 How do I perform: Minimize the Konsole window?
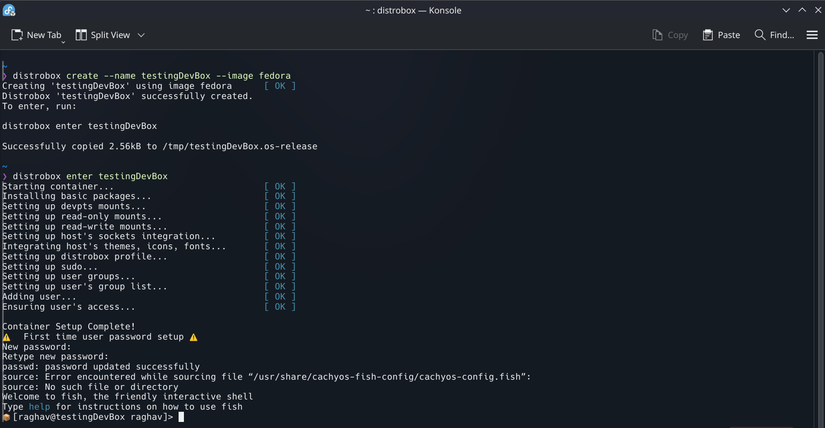coord(786,10)
